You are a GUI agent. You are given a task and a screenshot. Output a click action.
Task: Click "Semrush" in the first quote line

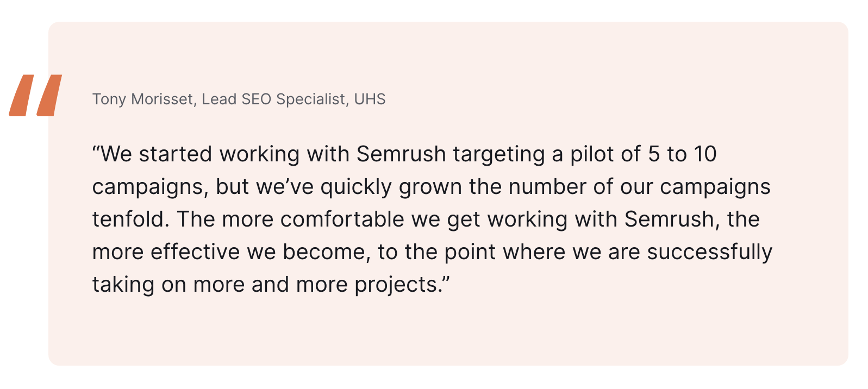tap(401, 154)
